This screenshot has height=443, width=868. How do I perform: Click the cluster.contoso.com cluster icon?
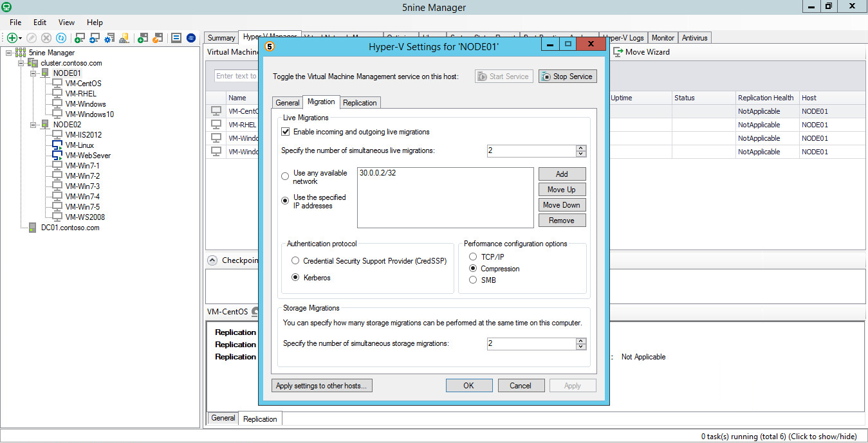coord(33,63)
